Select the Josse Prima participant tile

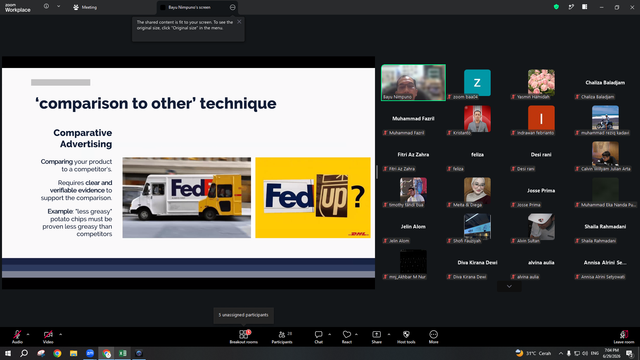click(x=541, y=190)
